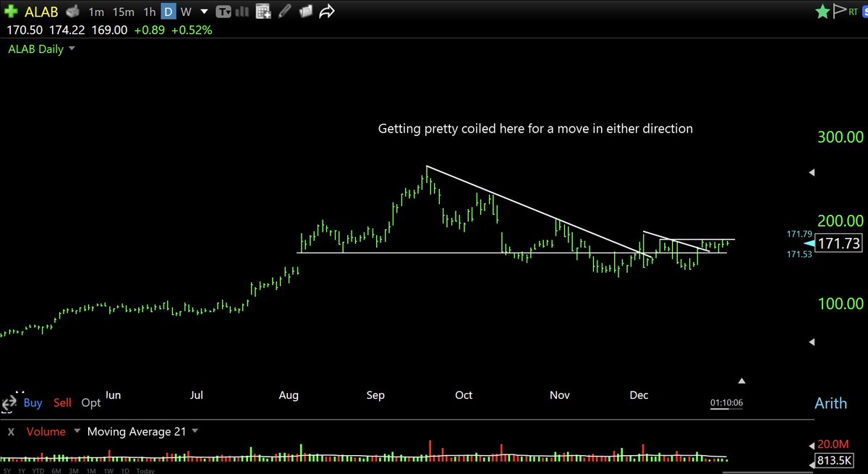Open timeframe dropdown arrow after W
This screenshot has height=474, width=868.
tap(205, 12)
